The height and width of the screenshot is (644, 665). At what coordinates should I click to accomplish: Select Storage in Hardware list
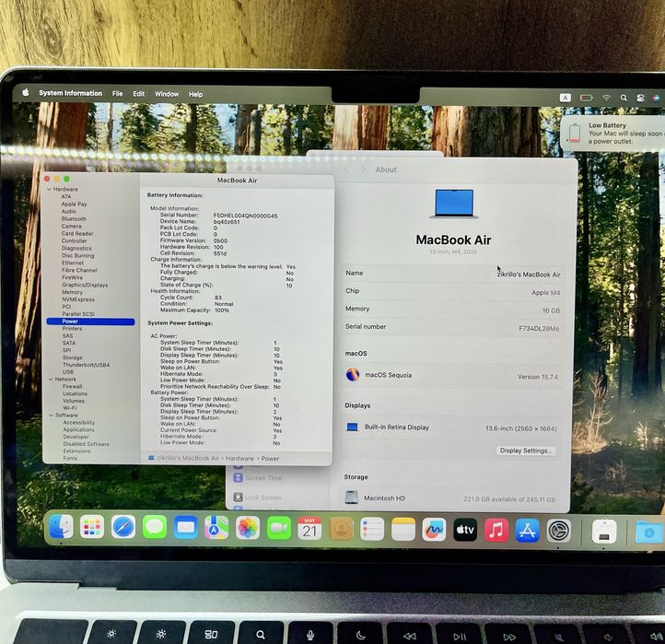coord(73,357)
